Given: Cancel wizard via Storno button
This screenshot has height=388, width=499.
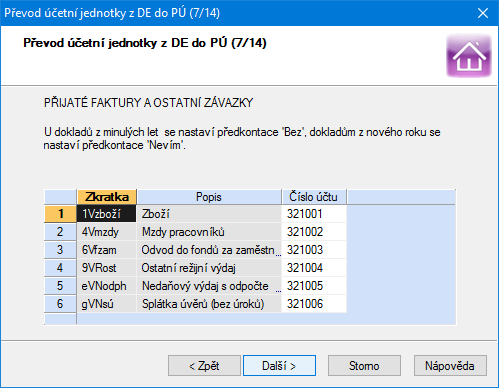Looking at the screenshot, I should (x=364, y=366).
